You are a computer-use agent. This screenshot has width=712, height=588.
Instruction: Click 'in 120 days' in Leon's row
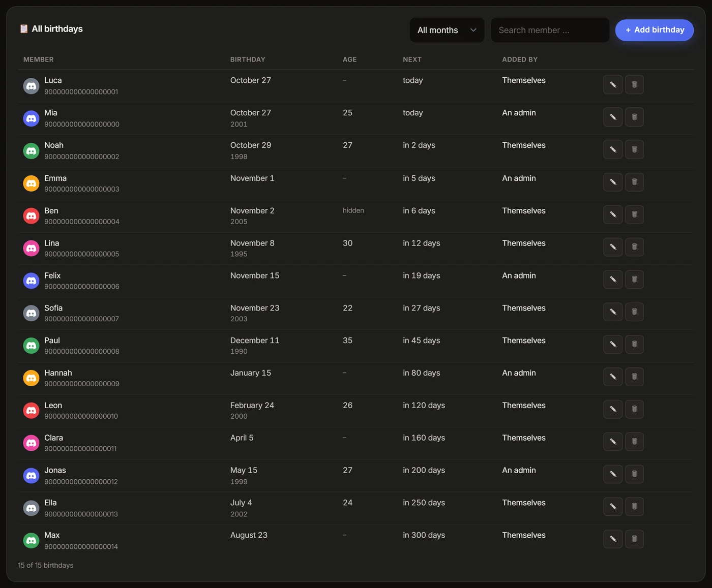click(x=424, y=405)
